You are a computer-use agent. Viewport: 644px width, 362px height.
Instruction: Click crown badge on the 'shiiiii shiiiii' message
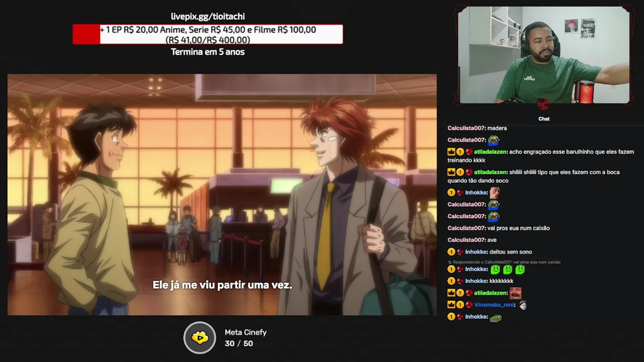(451, 172)
